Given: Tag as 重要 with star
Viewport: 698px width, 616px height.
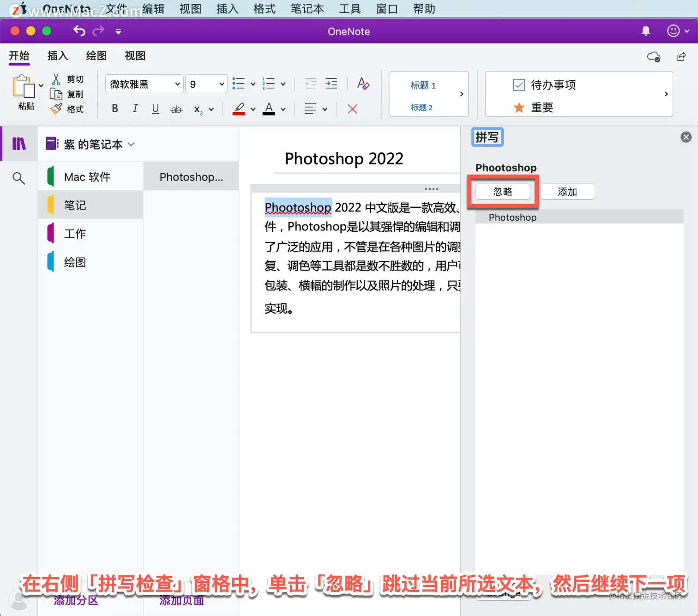Looking at the screenshot, I should point(533,108).
